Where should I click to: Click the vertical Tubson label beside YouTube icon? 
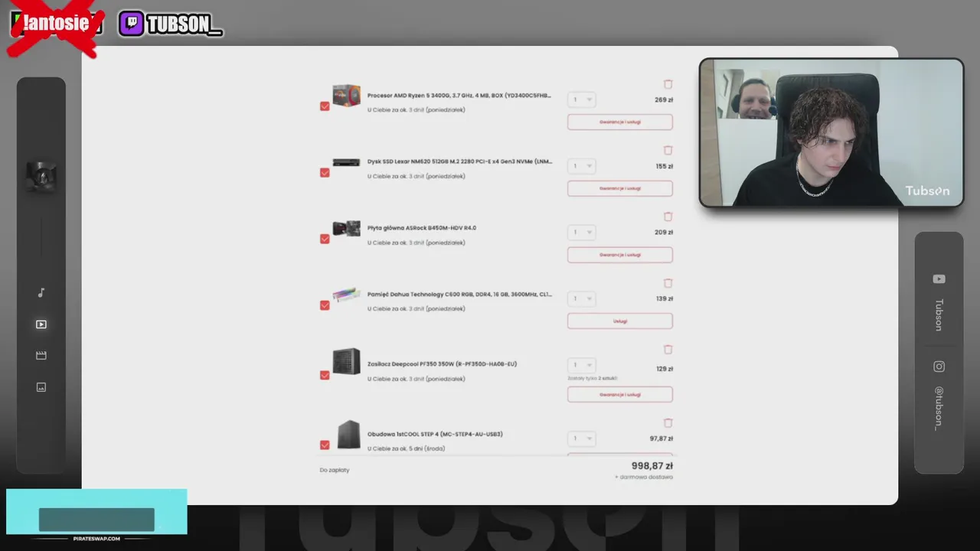(x=939, y=315)
